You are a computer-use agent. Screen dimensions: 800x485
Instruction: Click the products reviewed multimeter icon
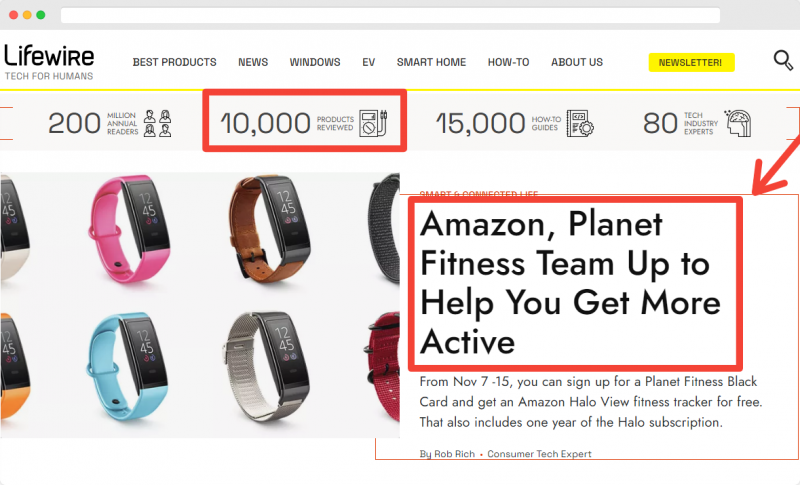[373, 123]
